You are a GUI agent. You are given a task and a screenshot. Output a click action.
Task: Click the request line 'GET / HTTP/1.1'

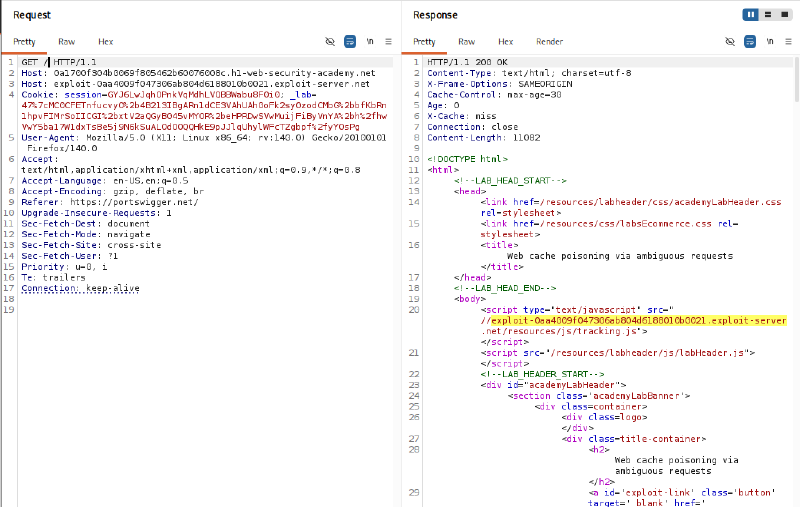pos(59,62)
